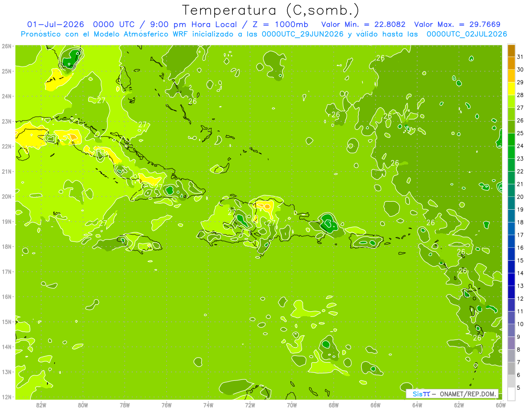Viewport: 532px width, 411px height.
Task: Click the 78W longitude axis label
Action: click(125, 405)
